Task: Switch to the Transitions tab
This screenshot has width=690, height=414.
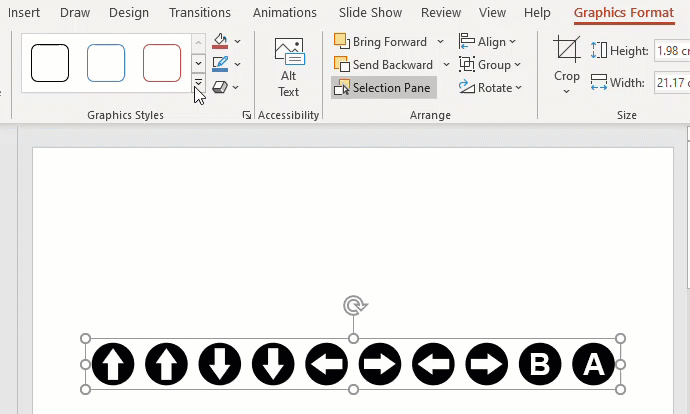Action: (199, 13)
